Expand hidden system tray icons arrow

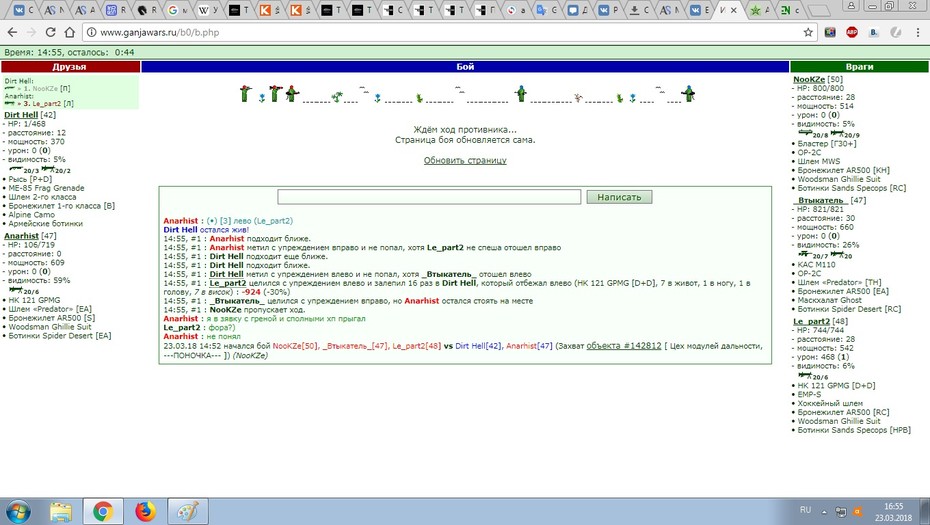click(x=824, y=511)
